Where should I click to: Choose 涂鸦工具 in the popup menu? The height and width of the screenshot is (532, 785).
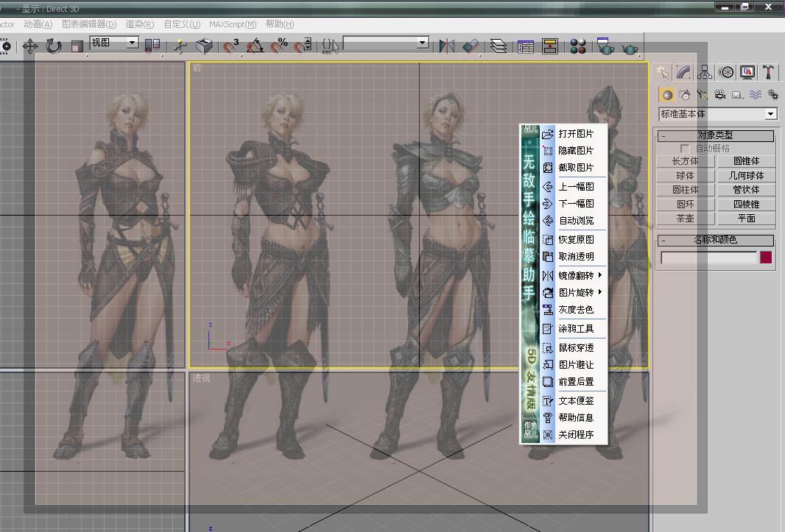(x=574, y=328)
